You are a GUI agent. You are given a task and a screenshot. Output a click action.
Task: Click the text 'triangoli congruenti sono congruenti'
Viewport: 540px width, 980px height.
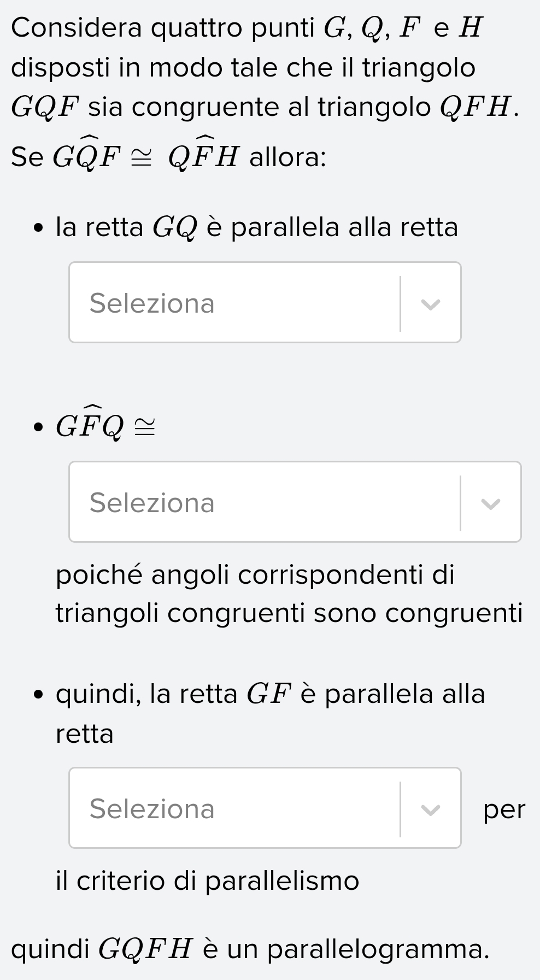pos(289,613)
